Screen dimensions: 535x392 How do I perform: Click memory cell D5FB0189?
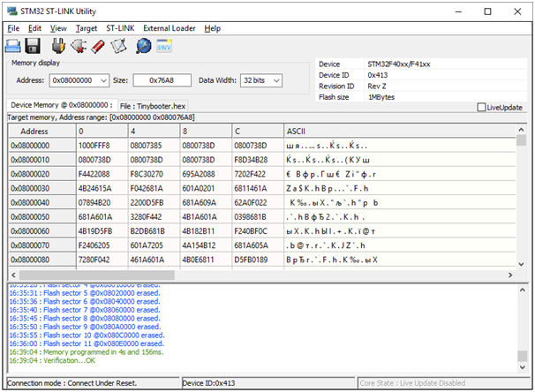258,260
